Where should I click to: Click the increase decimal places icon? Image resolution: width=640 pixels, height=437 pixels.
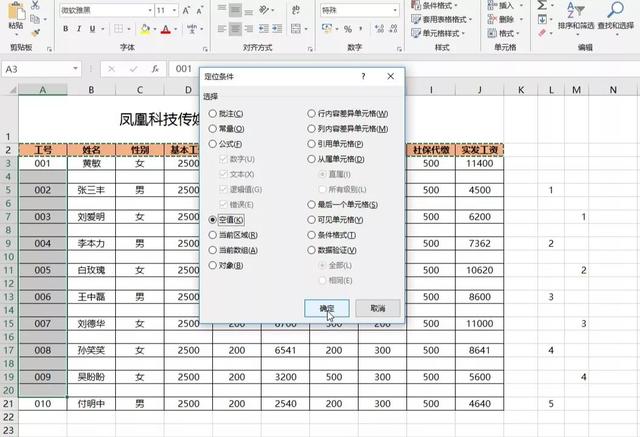tap(379, 29)
